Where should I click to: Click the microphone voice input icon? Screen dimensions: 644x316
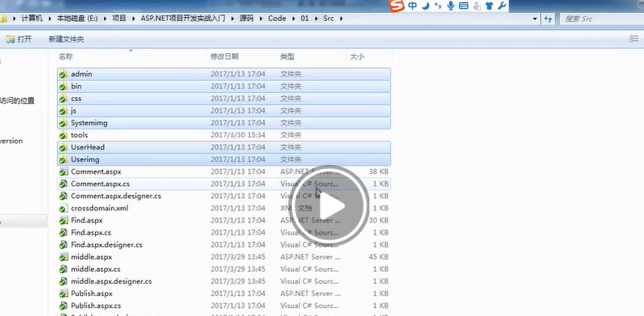pos(451,6)
